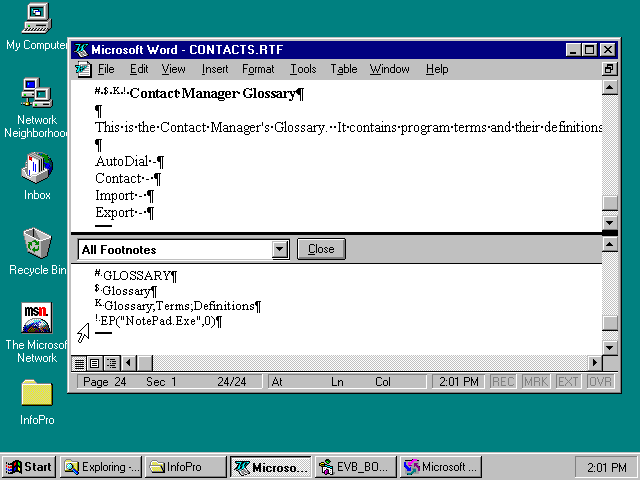This screenshot has height=480, width=640.
Task: Switch to Normal view button
Action: click(80, 363)
